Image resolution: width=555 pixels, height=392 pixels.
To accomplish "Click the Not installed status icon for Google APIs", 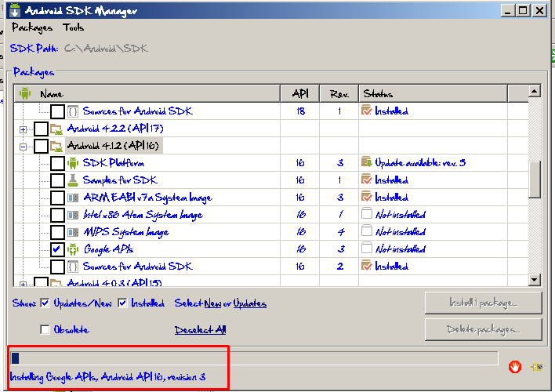I will click(367, 248).
